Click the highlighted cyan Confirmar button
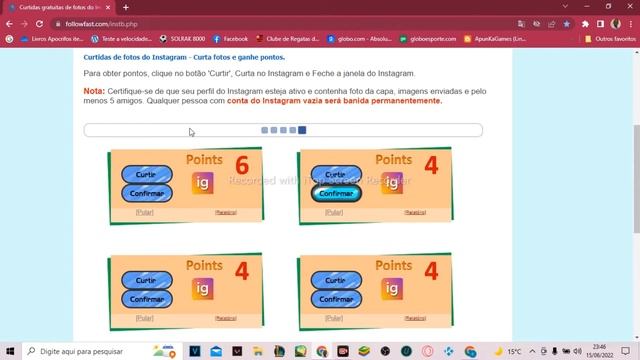 [336, 193]
